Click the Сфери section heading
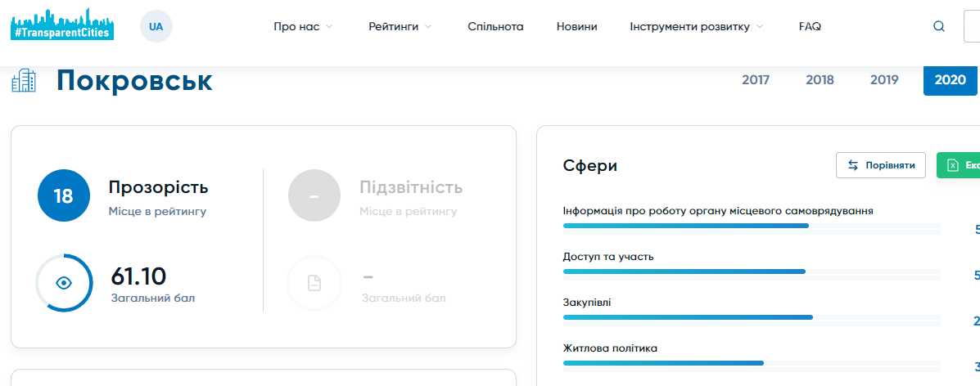Viewport: 980px width, 386px height. [x=590, y=165]
